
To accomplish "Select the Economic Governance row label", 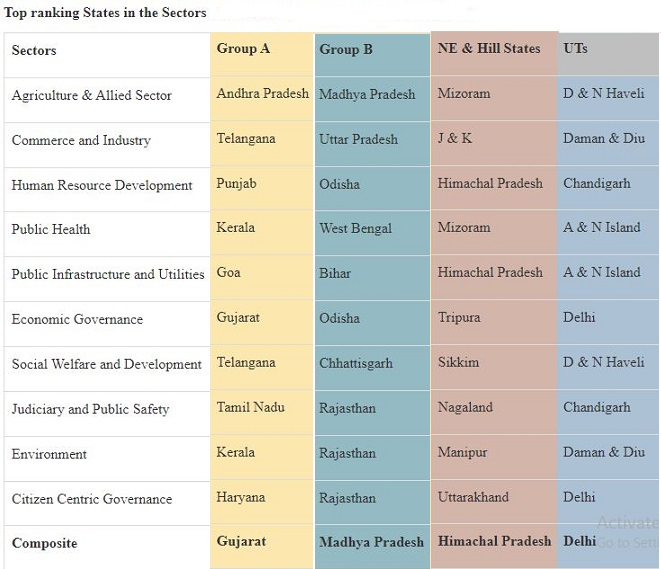I will click(77, 320).
